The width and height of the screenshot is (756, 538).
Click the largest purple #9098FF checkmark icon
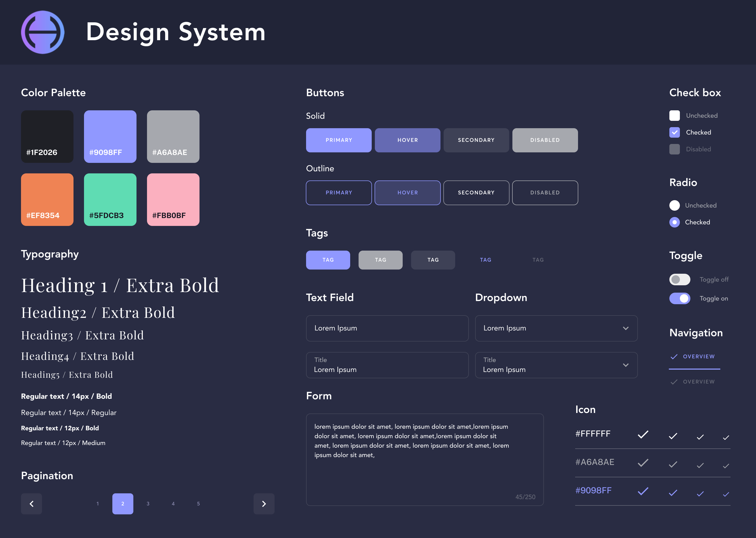coord(643,491)
